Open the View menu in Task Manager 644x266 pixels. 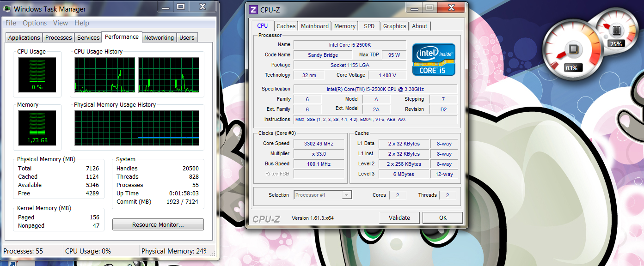coord(61,23)
